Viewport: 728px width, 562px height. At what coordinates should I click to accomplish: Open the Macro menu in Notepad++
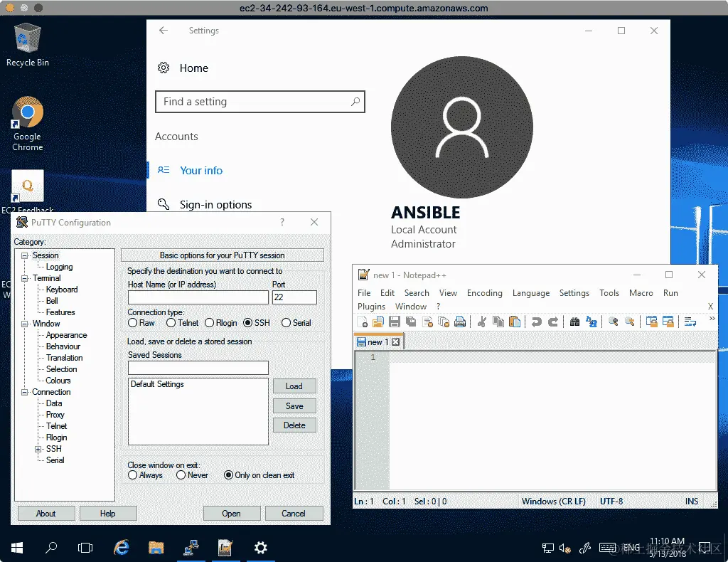pos(641,293)
